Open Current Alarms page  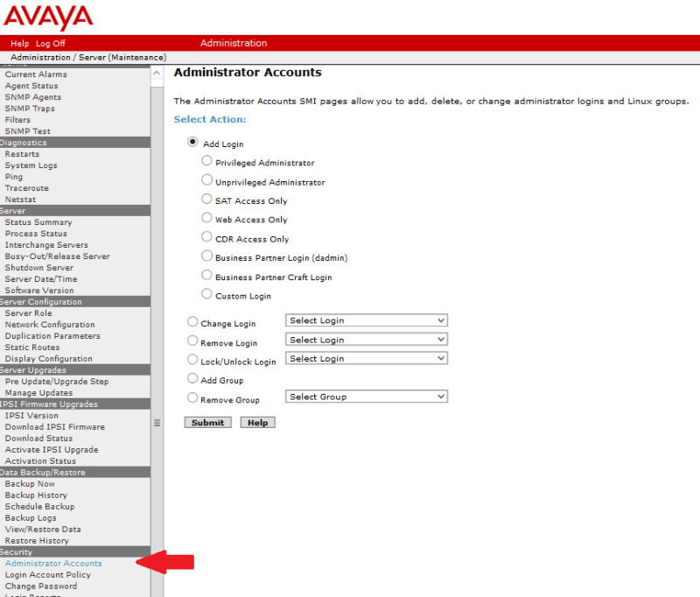tap(36, 74)
